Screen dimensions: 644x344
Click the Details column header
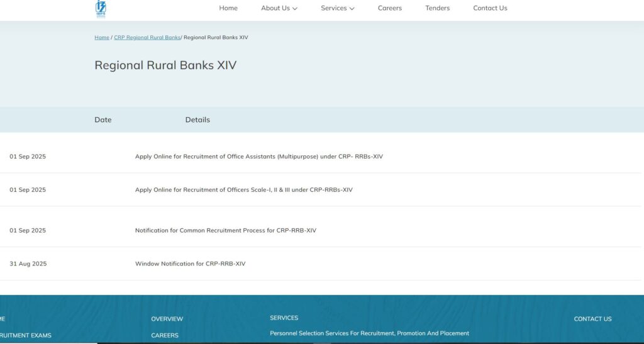click(197, 120)
